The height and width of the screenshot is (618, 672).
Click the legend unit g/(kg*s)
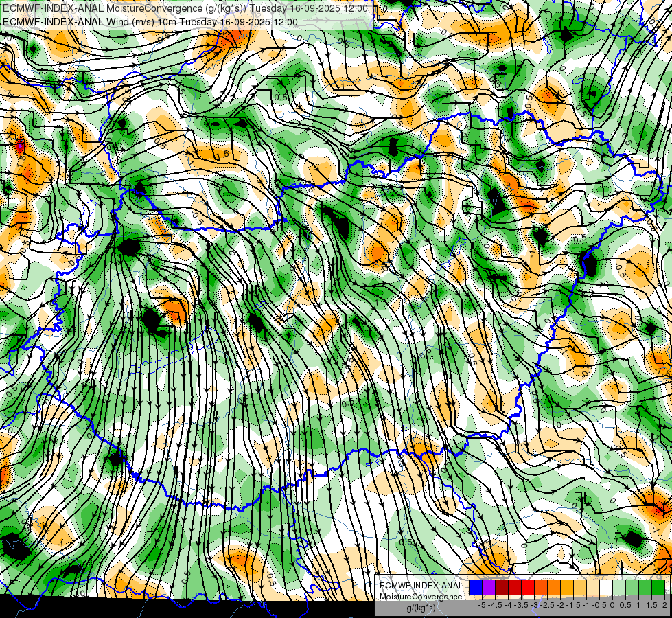coord(421,608)
